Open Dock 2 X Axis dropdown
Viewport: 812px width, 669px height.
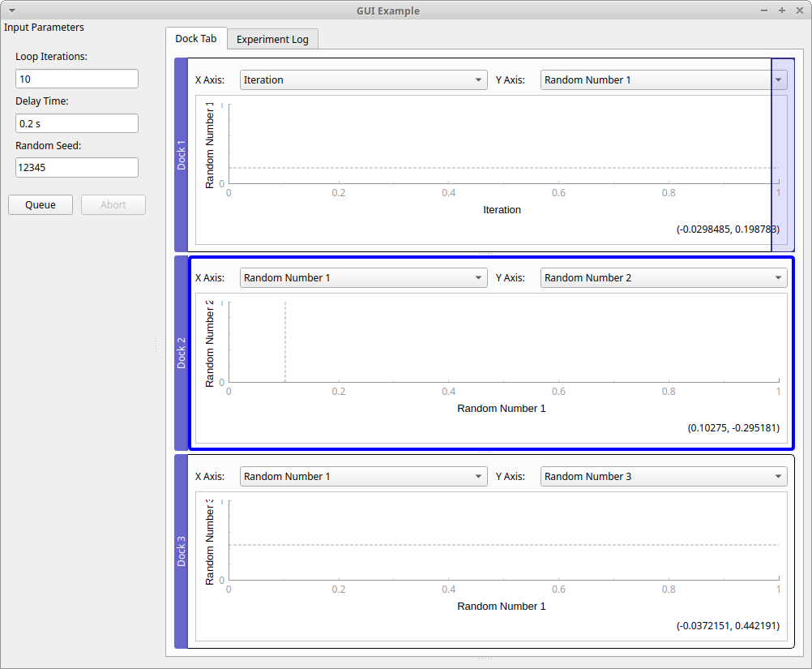[x=363, y=278]
